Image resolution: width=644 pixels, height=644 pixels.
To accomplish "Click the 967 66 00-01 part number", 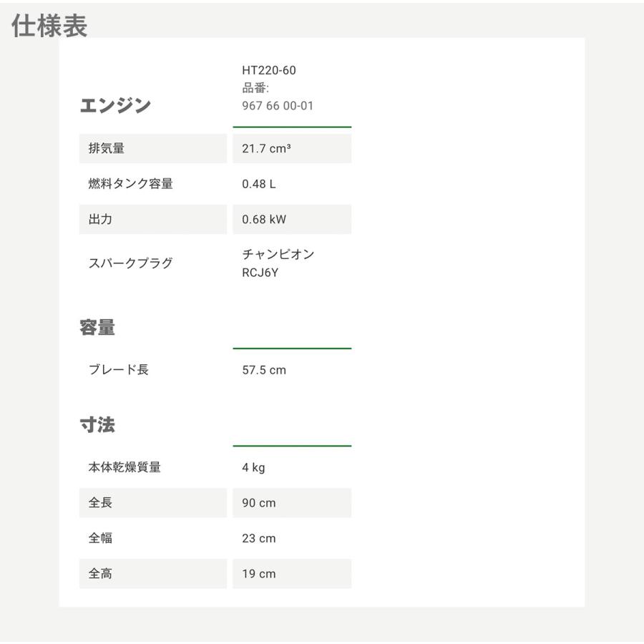I will [x=278, y=106].
